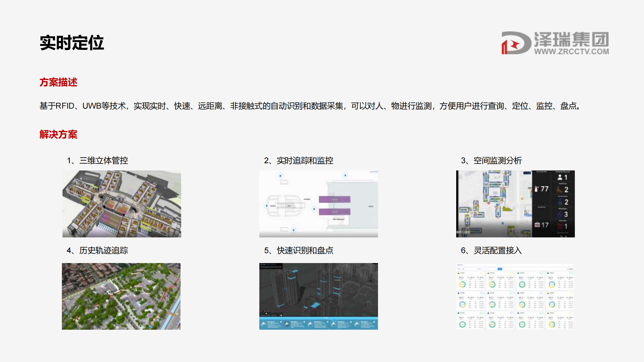Screen dimensions: 644x362
Task: Click the 灵活配置接入 caption label
Action: pyautogui.click(x=498, y=250)
